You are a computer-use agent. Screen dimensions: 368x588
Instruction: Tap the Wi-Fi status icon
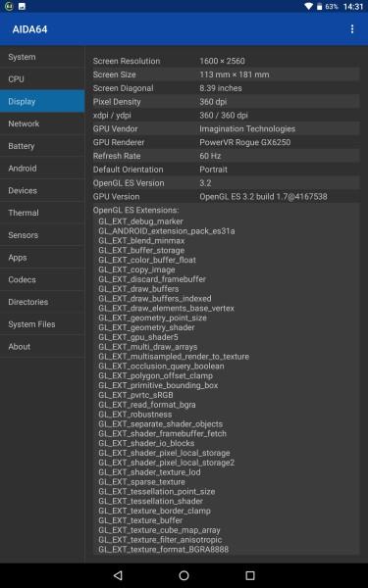[x=309, y=7]
